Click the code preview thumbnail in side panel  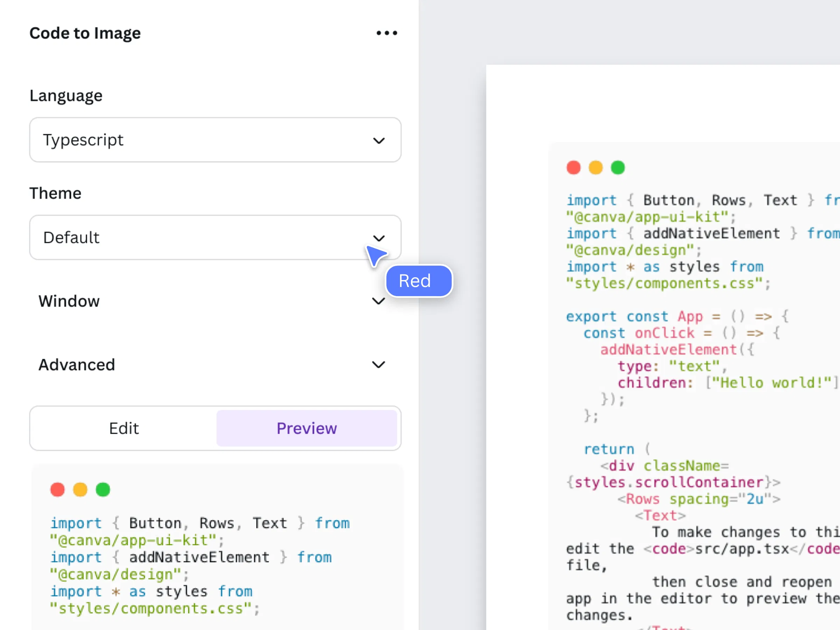pyautogui.click(x=216, y=547)
